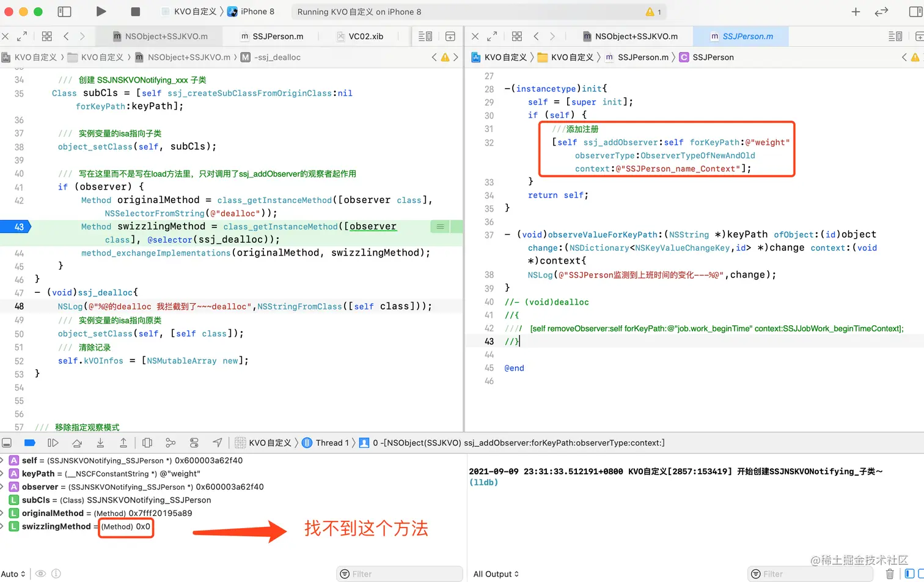Viewport: 924px width, 582px height.
Task: Step over the current line
Action: pyautogui.click(x=76, y=443)
